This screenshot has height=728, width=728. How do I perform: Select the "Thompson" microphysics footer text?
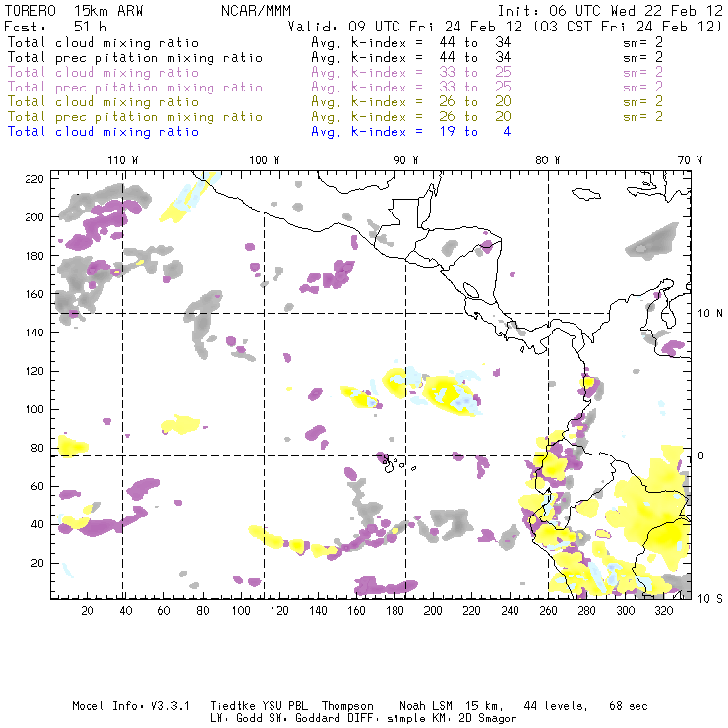(347, 706)
